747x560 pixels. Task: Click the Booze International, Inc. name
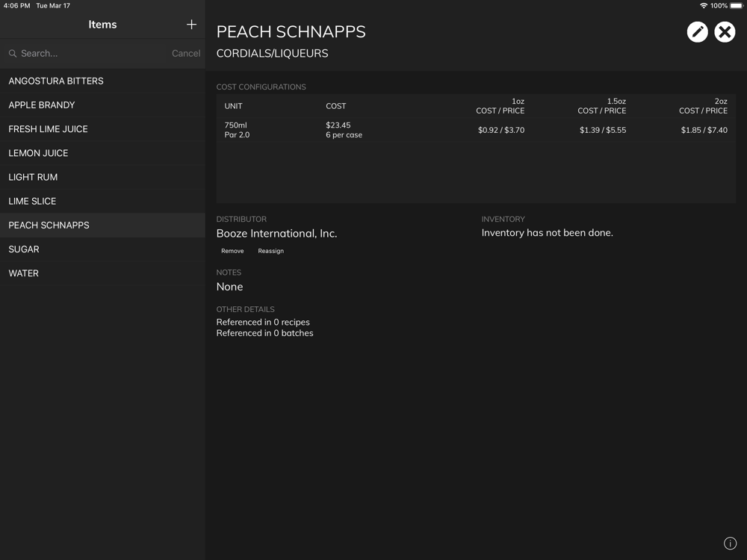277,233
